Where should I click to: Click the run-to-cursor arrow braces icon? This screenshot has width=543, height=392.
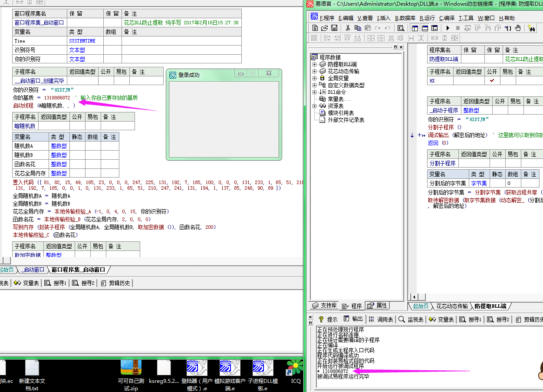[x=507, y=28]
